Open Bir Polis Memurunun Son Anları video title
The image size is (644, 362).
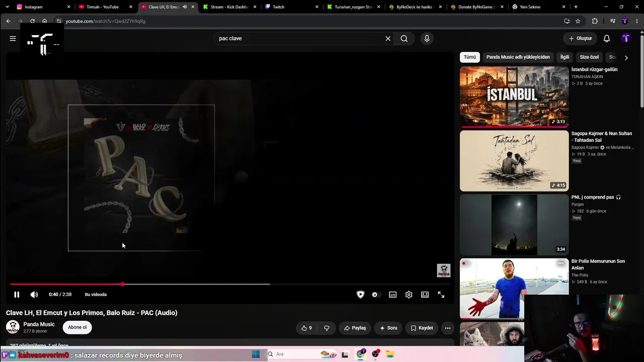pyautogui.click(x=598, y=264)
